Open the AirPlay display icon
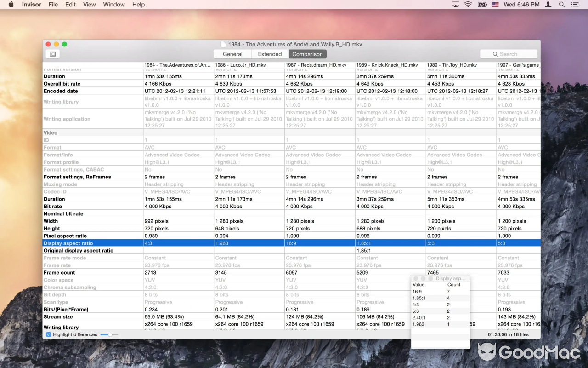 [455, 5]
